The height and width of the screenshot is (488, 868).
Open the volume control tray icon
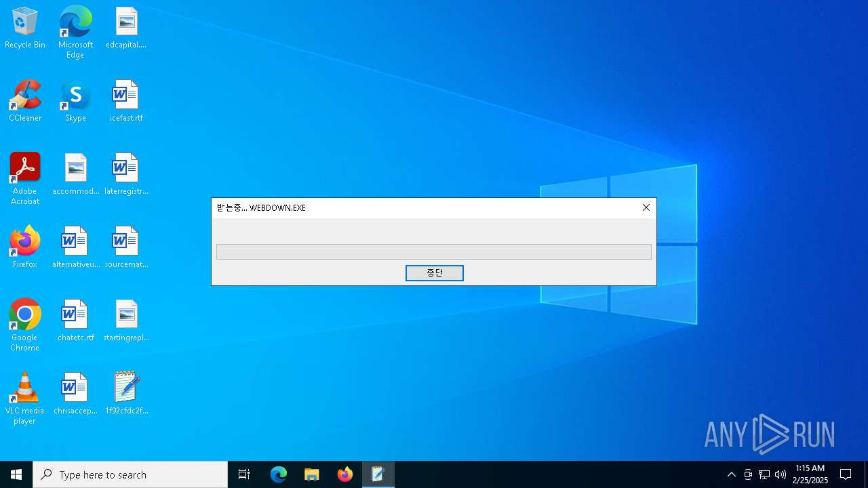click(x=781, y=474)
